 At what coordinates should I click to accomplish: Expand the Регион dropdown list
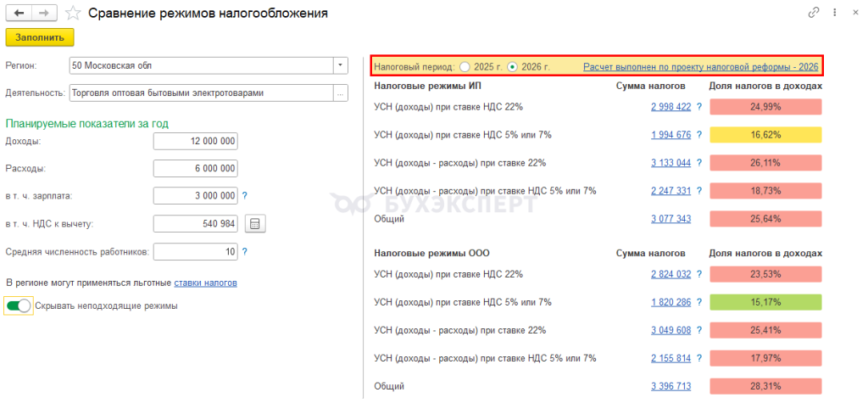coord(340,65)
